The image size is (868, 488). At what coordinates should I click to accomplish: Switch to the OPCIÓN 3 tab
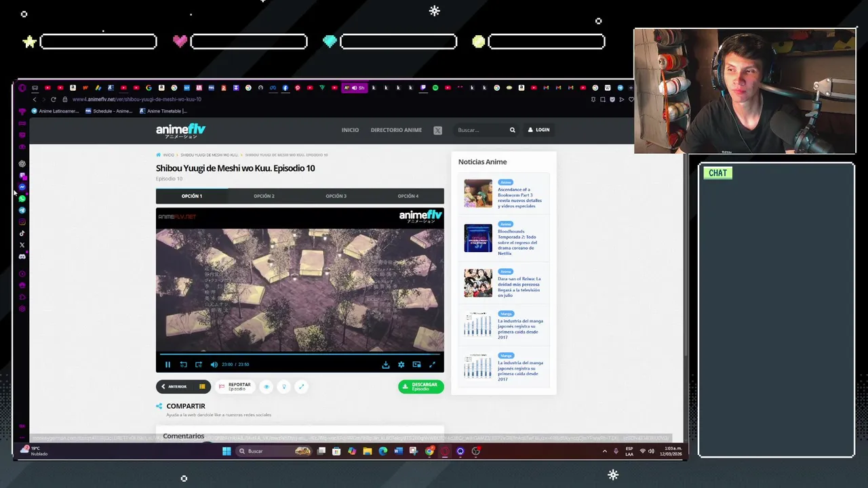click(336, 196)
